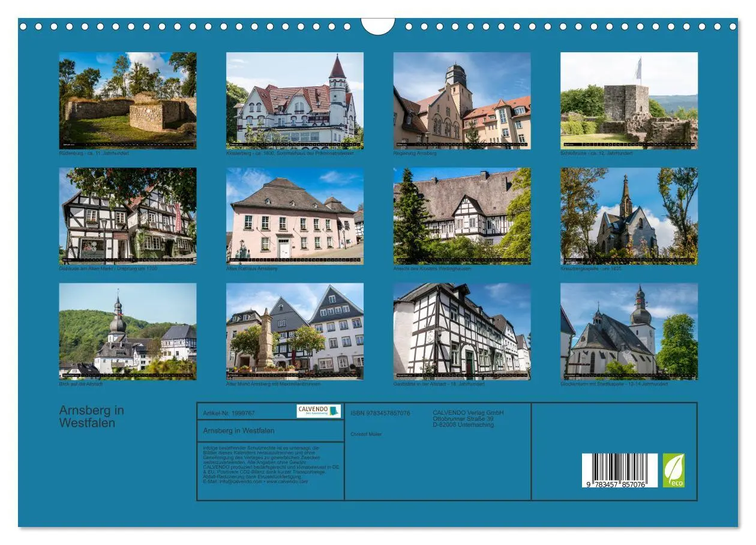
Task: Select the Schlossruine tower photo
Action: [629, 100]
